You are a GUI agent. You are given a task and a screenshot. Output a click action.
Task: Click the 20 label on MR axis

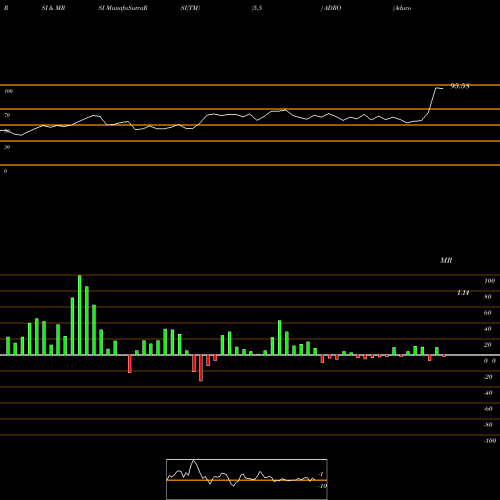tap(488, 345)
